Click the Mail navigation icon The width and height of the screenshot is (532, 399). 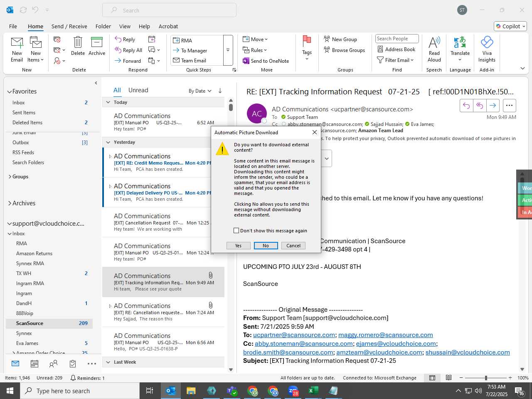tap(15, 364)
